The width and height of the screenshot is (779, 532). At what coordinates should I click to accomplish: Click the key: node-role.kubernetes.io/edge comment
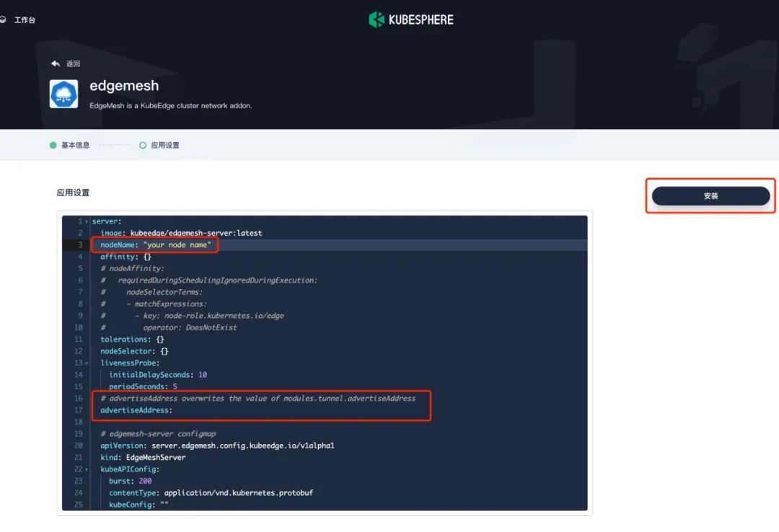click(x=214, y=316)
